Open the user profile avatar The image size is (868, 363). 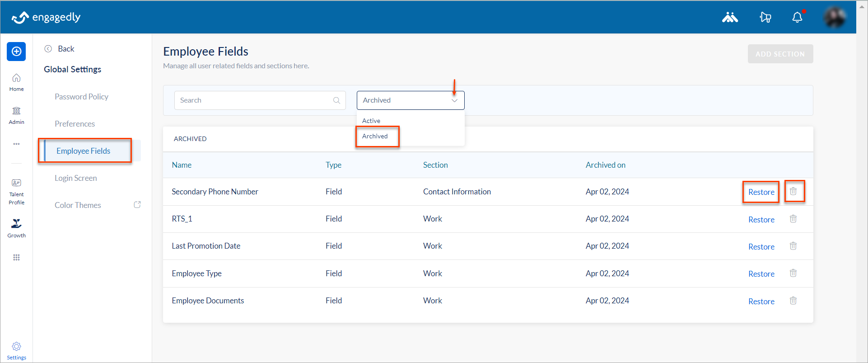coord(835,17)
